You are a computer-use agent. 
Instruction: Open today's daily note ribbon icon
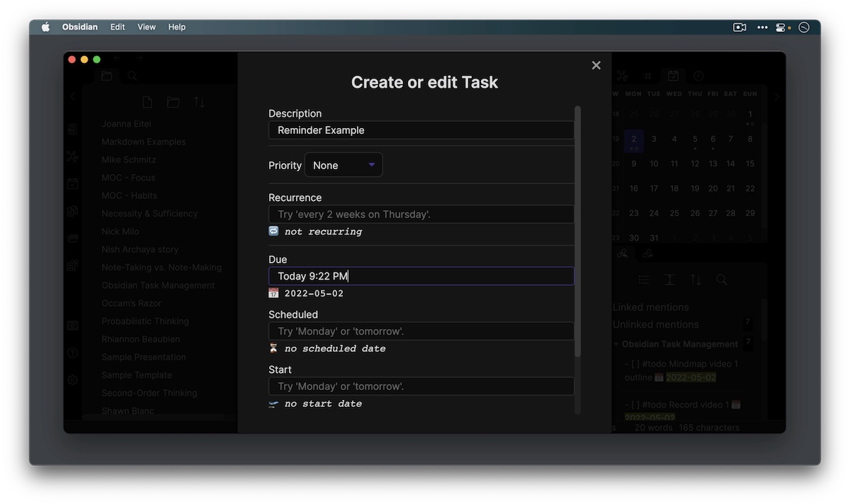(x=72, y=184)
